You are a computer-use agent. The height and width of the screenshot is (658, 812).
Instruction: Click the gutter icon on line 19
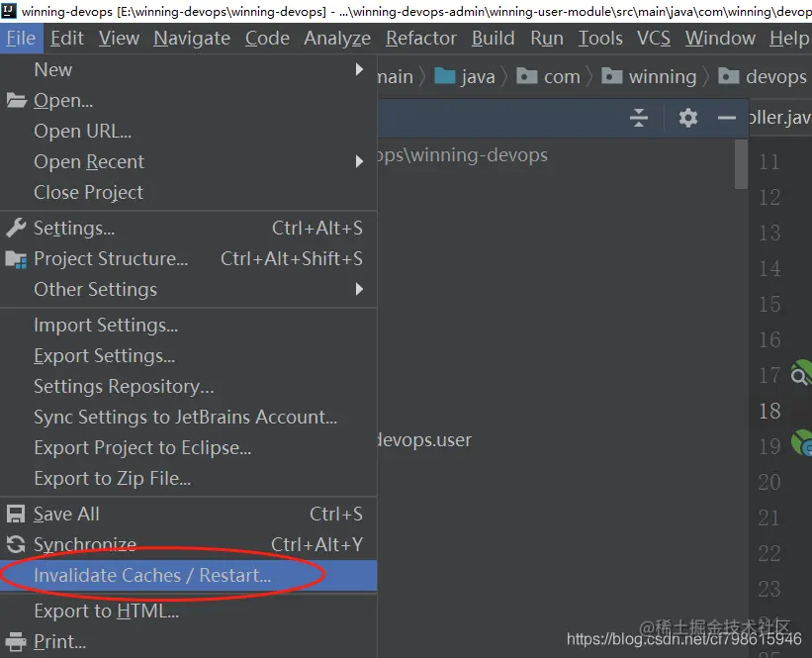click(802, 443)
